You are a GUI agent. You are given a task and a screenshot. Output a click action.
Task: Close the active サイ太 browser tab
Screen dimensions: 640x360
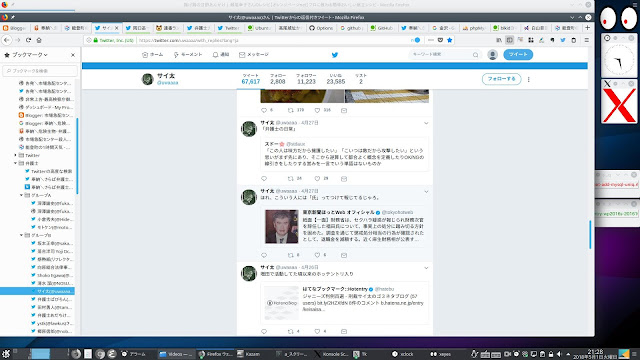(x=116, y=28)
